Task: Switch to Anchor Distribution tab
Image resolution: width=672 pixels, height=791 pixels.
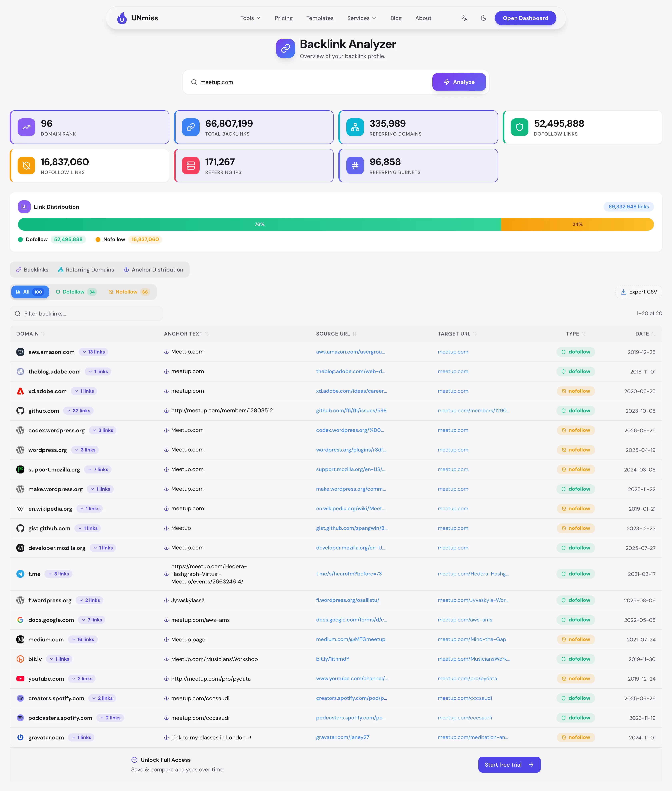Action: (154, 270)
